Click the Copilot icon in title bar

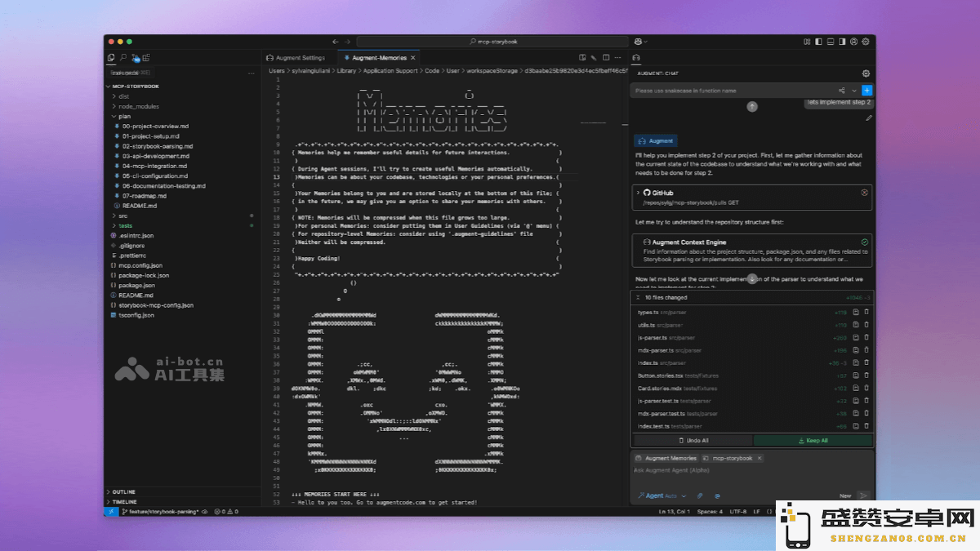pos(639,42)
